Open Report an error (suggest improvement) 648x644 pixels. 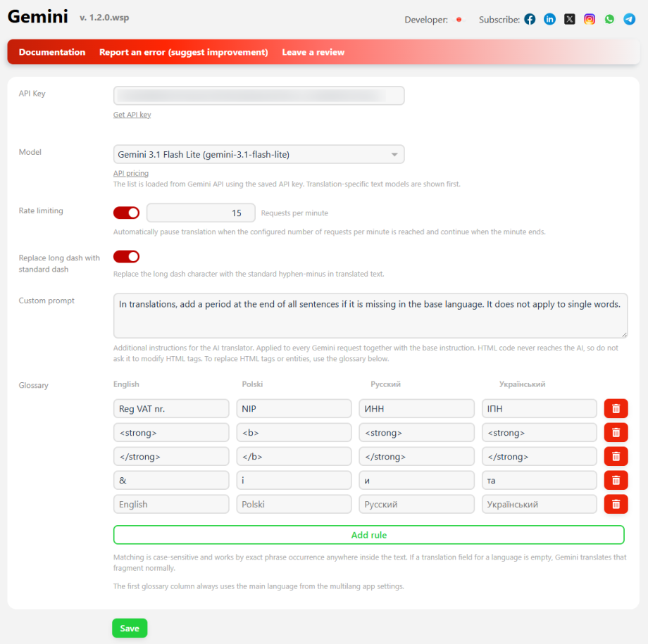click(x=184, y=52)
